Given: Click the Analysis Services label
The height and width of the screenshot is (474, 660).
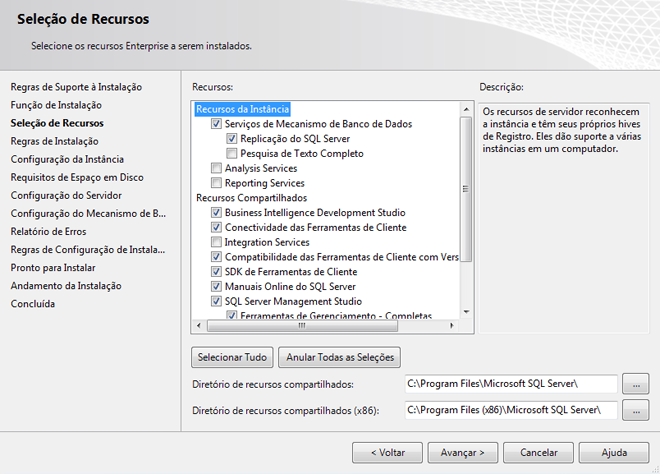Looking at the screenshot, I should 261,168.
